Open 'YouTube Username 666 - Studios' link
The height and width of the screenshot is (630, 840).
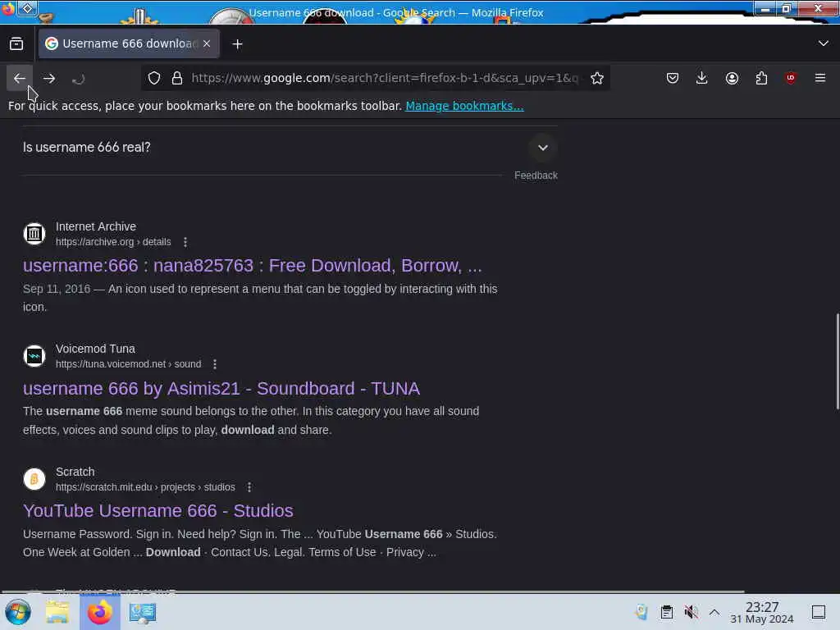coord(158,510)
